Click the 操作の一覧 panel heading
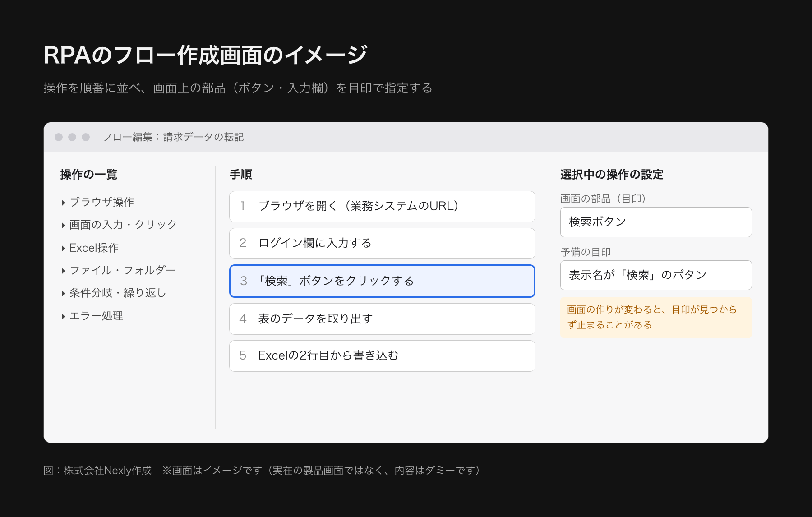The image size is (812, 517). coord(89,175)
